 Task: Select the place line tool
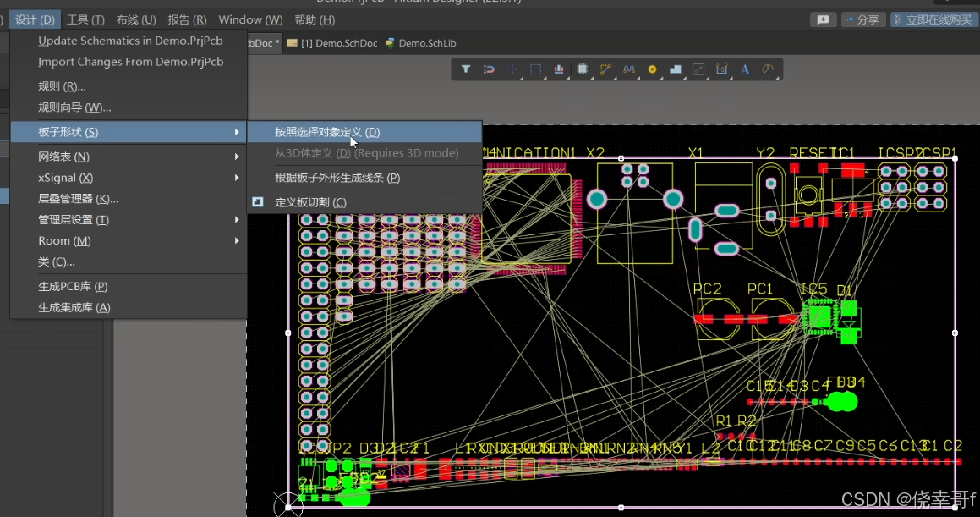click(x=698, y=69)
